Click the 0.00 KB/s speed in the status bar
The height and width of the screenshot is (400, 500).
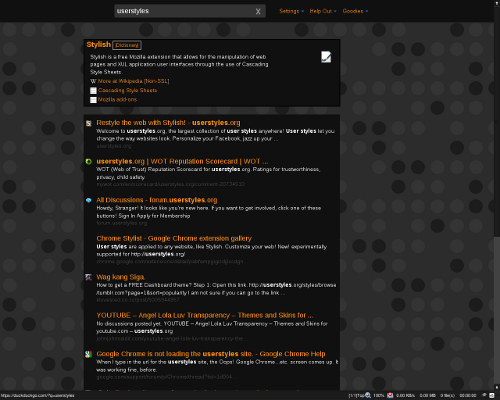coord(405,396)
